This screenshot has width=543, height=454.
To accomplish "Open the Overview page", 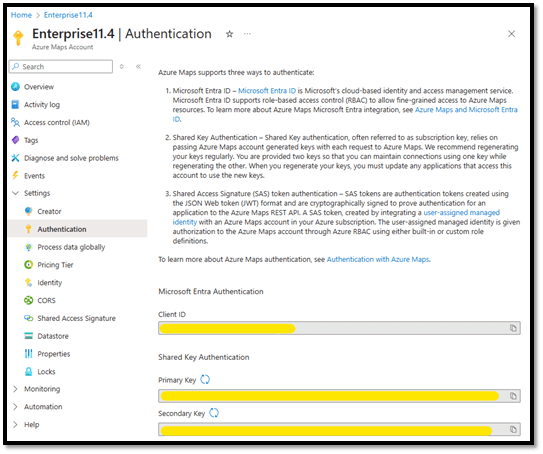I will point(39,87).
